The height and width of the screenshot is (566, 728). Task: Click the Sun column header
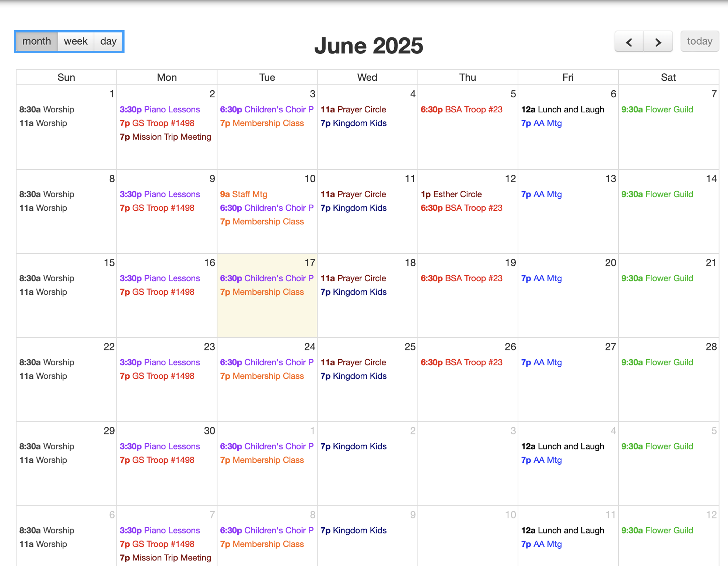click(66, 77)
